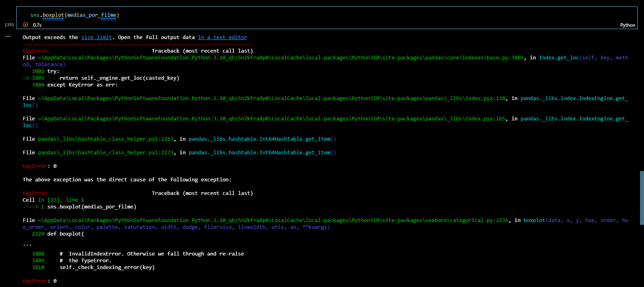Click the [23] execution count label
Screen dimensions: 644x287
pyautogui.click(x=9, y=25)
